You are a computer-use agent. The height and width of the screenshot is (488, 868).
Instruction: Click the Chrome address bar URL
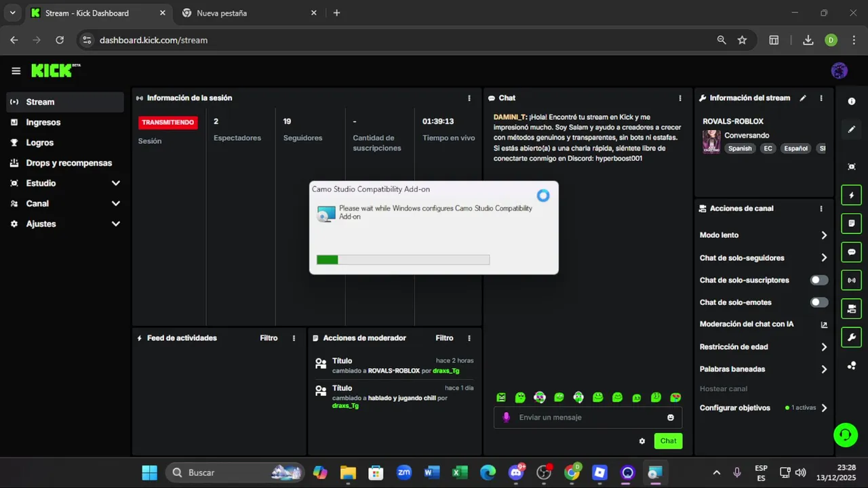point(153,40)
